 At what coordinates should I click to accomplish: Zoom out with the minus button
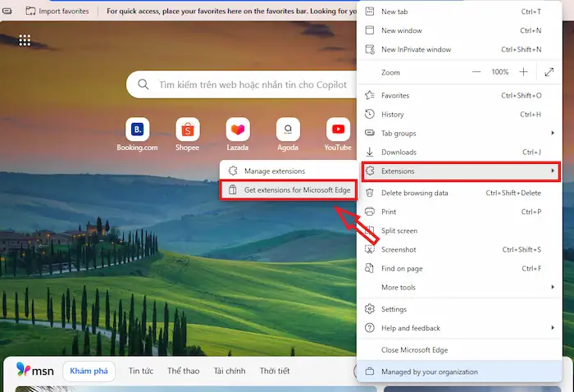476,72
